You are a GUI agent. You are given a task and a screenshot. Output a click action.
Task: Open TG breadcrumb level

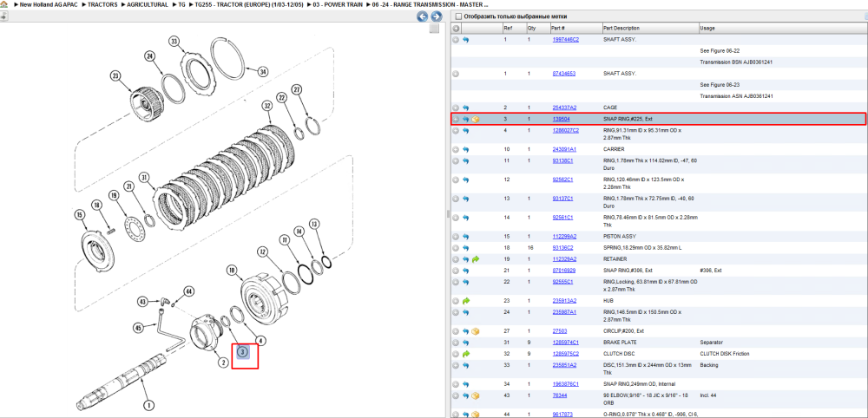pyautogui.click(x=181, y=4)
